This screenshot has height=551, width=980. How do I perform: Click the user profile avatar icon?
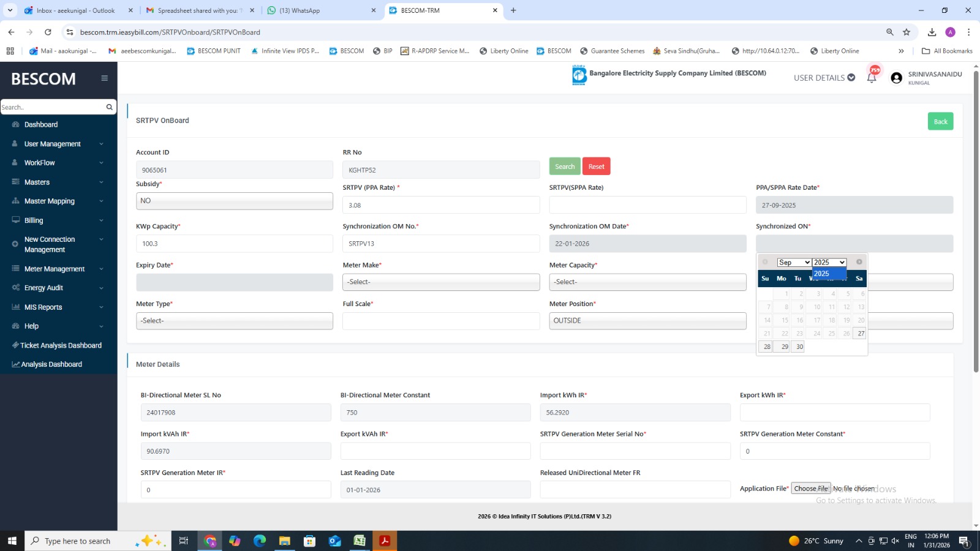[x=897, y=78]
